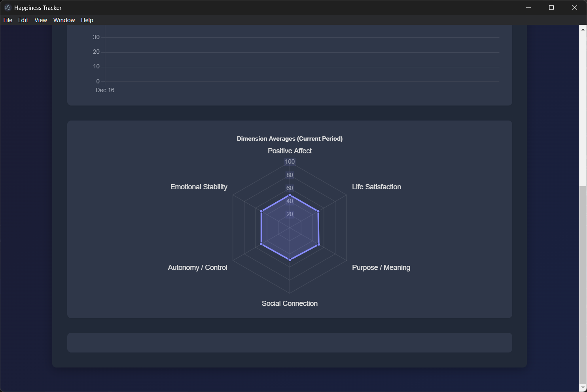
Task: Click the scrollbar up arrow
Action: [x=583, y=29]
